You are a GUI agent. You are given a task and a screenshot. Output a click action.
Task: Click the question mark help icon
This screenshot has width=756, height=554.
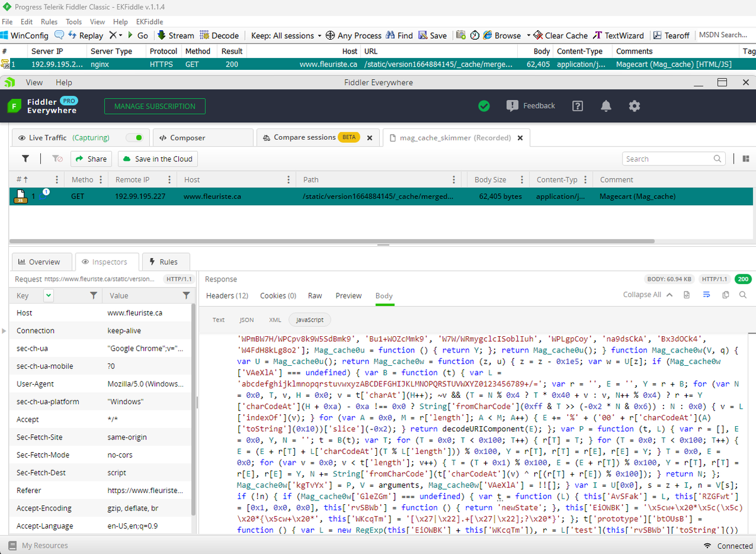pyautogui.click(x=577, y=106)
